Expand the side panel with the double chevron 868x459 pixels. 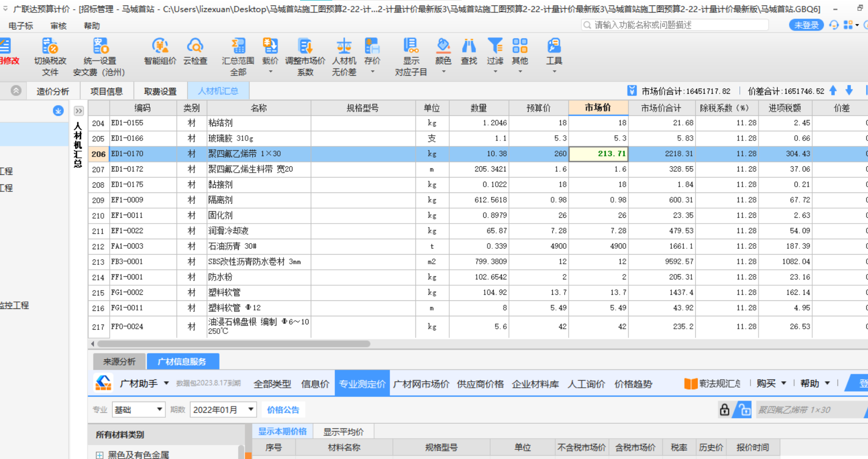(x=78, y=111)
